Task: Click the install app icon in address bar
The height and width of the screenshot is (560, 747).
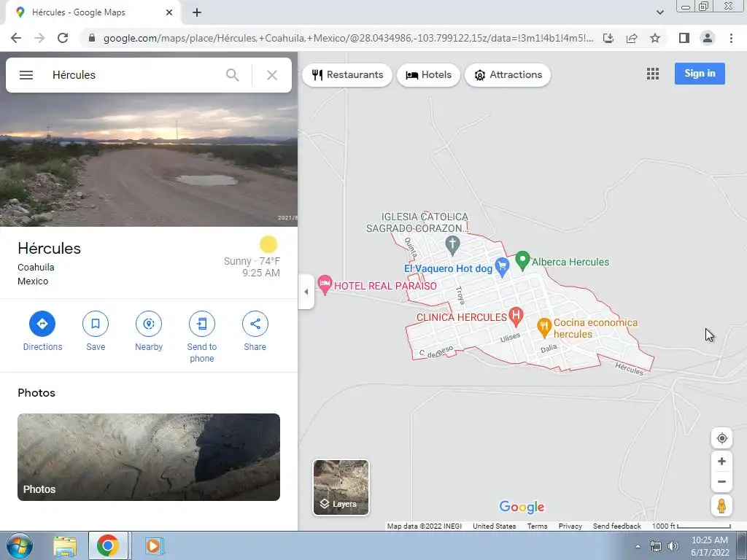Action: (x=608, y=38)
